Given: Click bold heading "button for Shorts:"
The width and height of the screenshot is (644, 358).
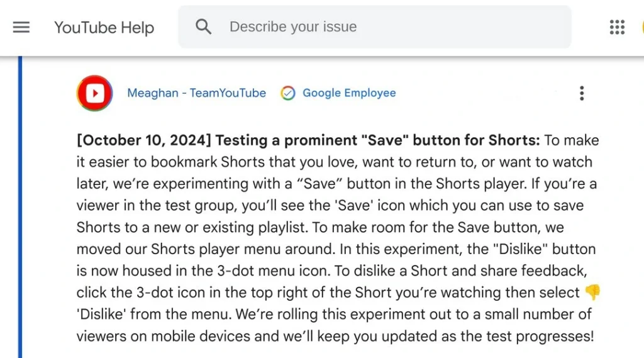Looking at the screenshot, I should (476, 140).
